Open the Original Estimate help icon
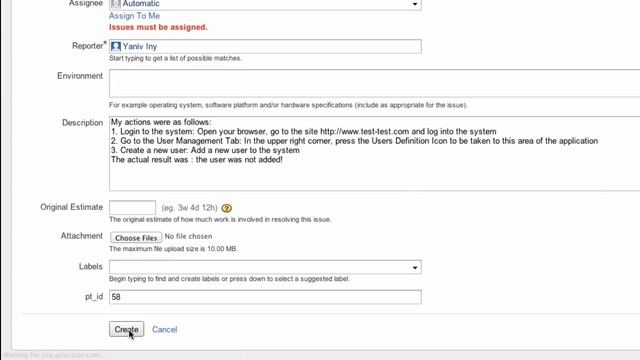This screenshot has height=360, width=640. point(227,208)
